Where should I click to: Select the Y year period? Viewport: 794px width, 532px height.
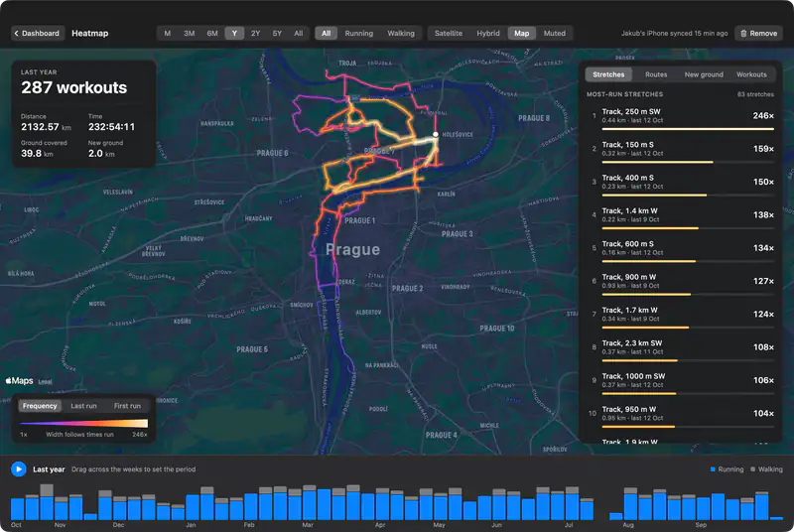(234, 34)
